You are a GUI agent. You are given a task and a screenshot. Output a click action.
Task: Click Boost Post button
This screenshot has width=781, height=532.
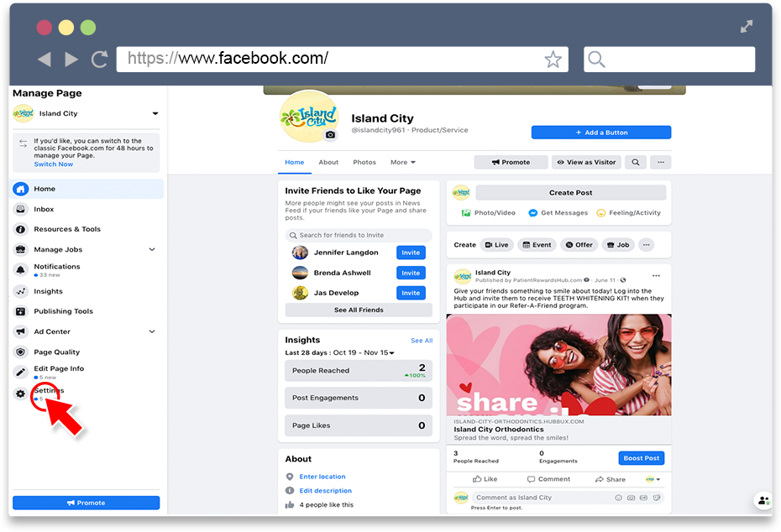coord(641,458)
